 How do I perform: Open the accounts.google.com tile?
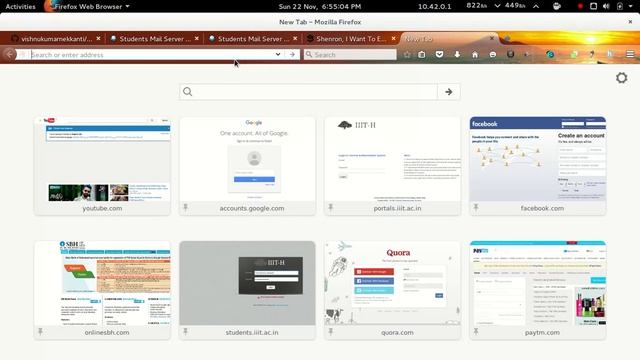(x=247, y=166)
